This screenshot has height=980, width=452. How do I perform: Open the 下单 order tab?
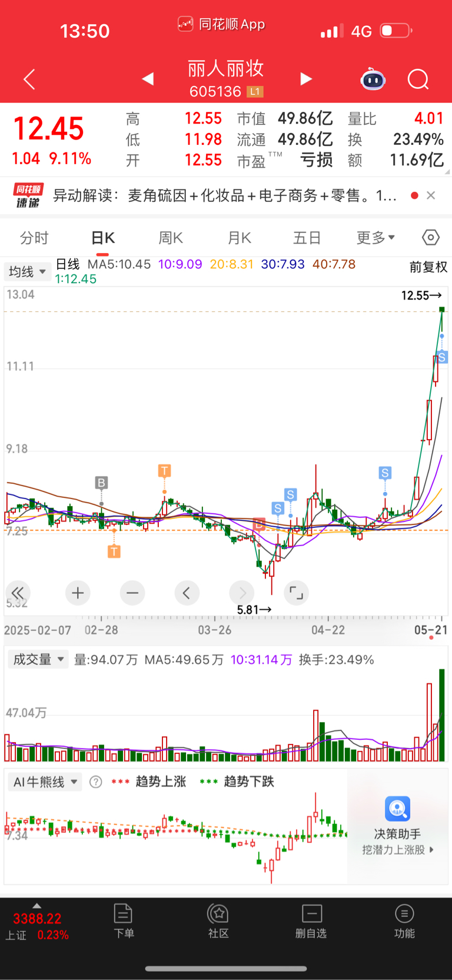pyautogui.click(x=124, y=921)
